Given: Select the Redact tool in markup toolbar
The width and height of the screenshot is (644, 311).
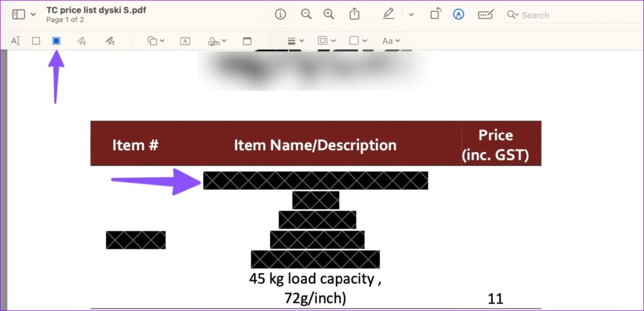Looking at the screenshot, I should tap(56, 41).
